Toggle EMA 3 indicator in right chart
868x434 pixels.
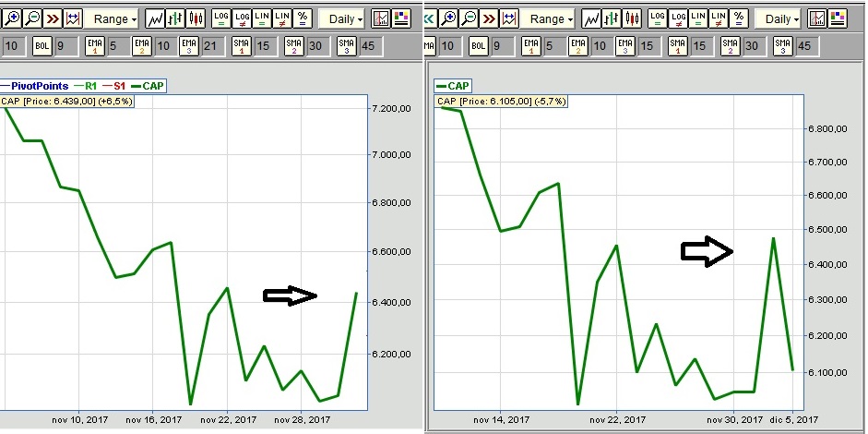pyautogui.click(x=625, y=46)
